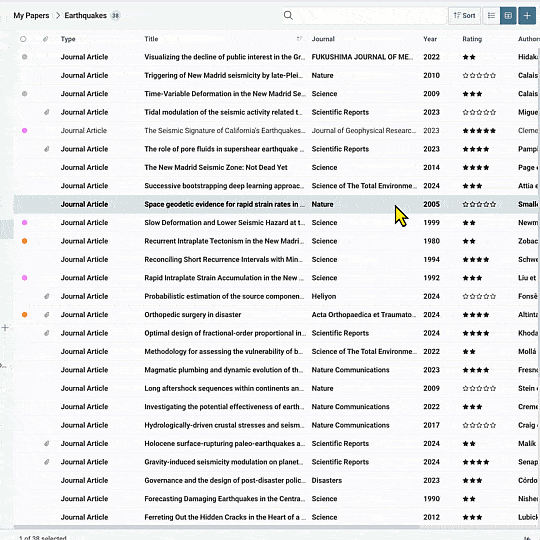This screenshot has width=540, height=540.
Task: Switch to list view layout
Action: pyautogui.click(x=491, y=15)
